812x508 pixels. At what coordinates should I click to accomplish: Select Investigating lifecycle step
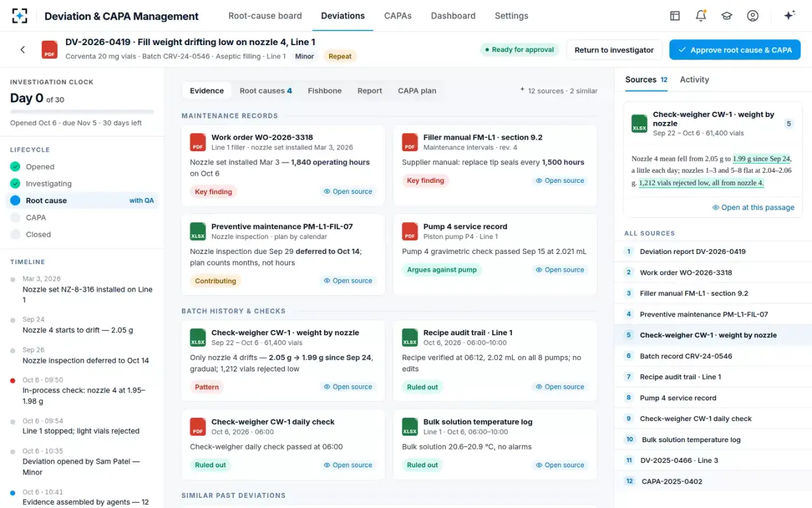coord(82,184)
